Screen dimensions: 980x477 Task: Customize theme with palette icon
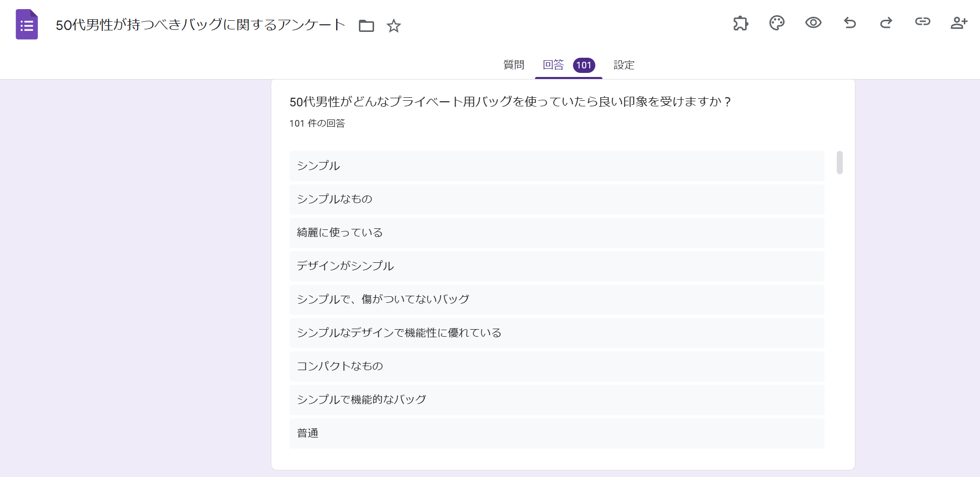pos(777,23)
